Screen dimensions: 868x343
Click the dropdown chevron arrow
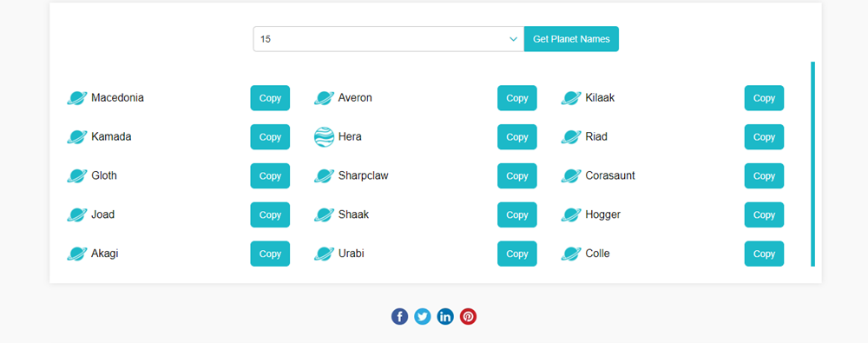tap(513, 39)
